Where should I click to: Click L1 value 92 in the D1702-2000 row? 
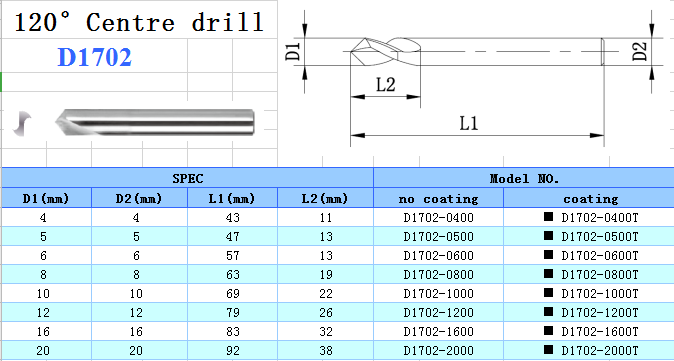[233, 350]
